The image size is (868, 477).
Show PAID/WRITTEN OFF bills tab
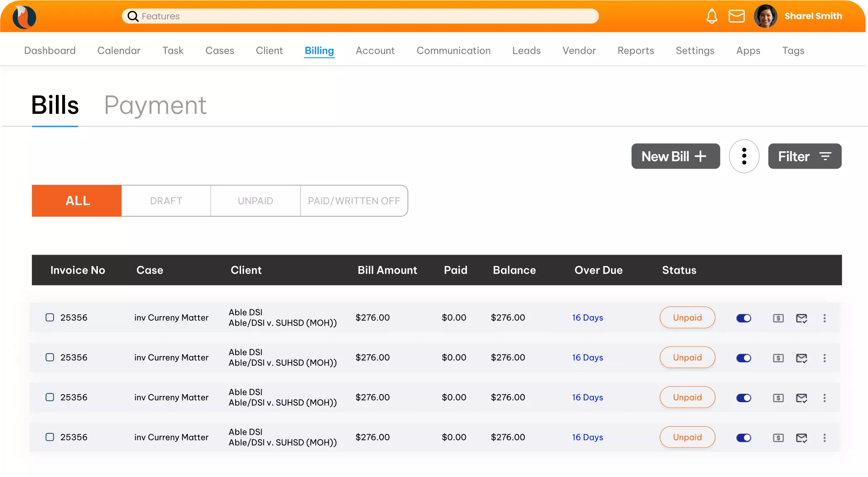[x=354, y=201]
